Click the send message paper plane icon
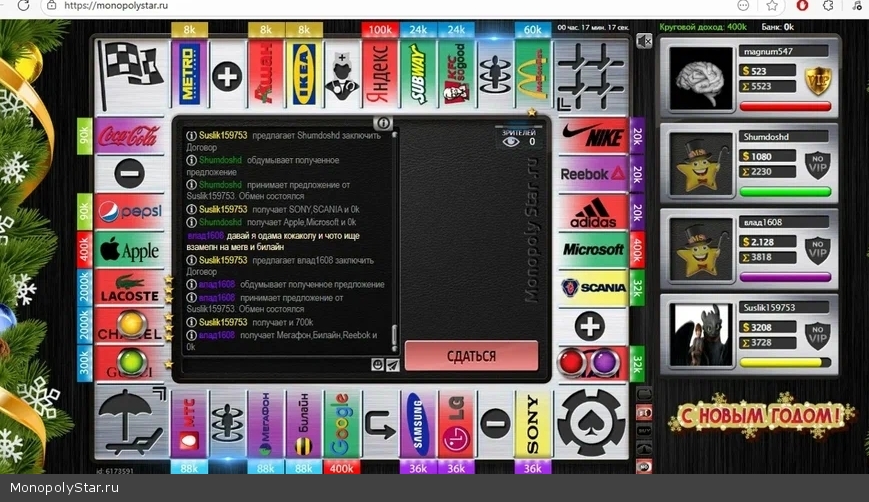Image resolution: width=869 pixels, height=502 pixels. click(392, 365)
